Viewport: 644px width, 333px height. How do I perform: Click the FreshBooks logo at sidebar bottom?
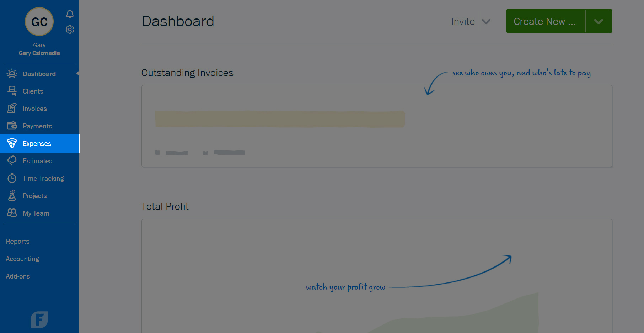(39, 319)
